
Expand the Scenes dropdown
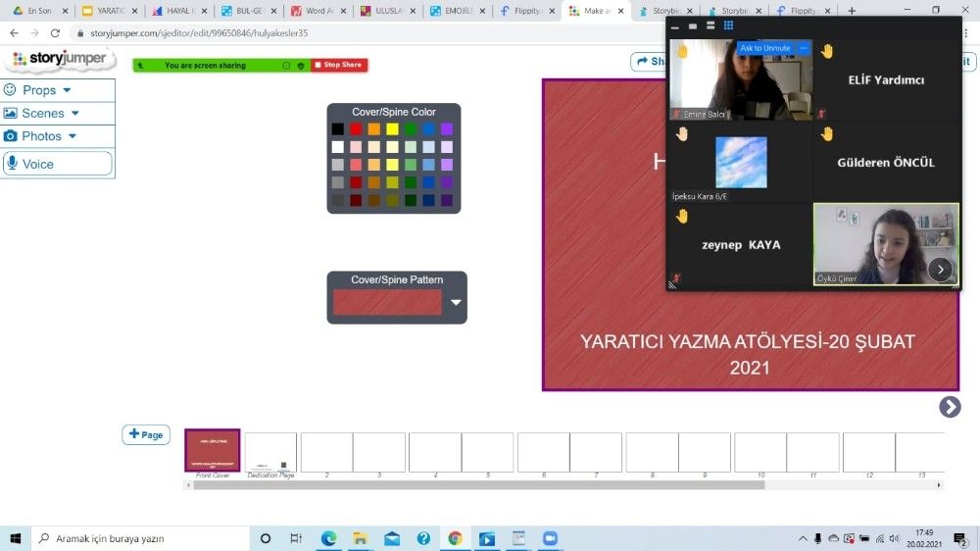43,114
